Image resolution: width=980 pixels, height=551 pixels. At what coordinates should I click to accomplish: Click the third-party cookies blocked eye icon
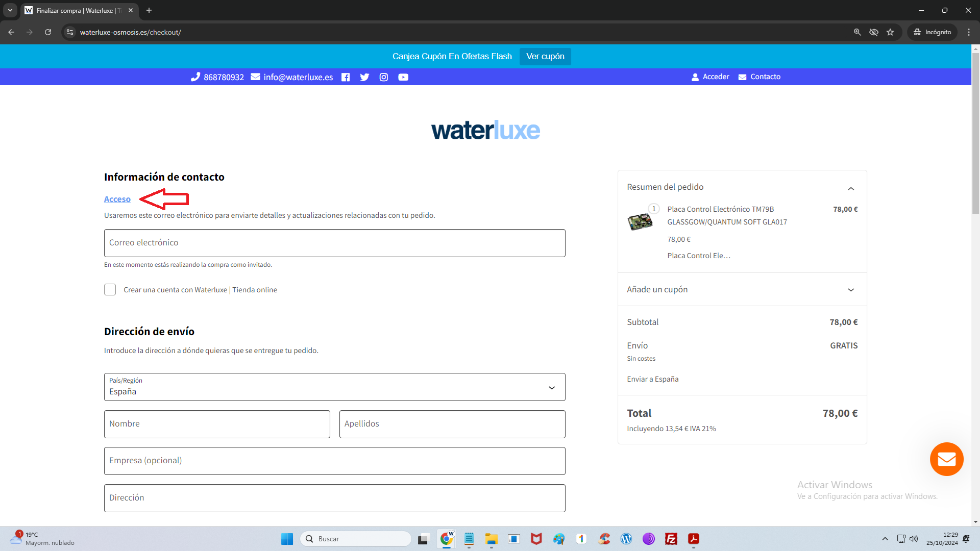pos(874,32)
